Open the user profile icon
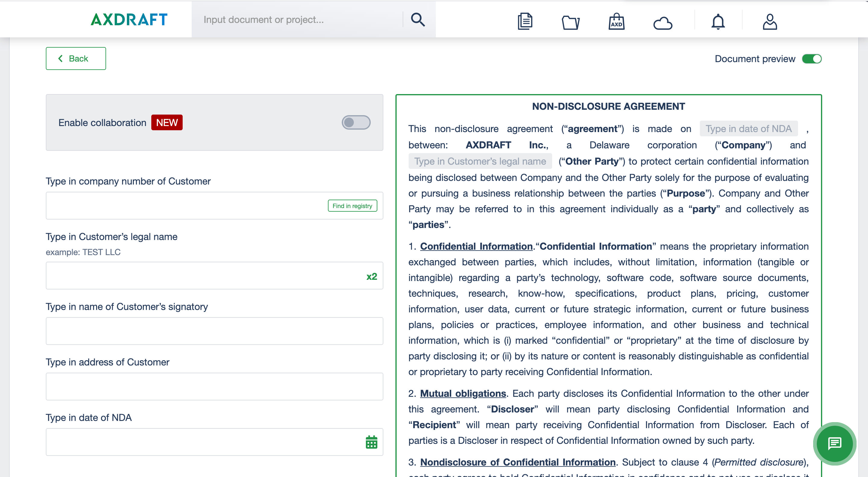Image resolution: width=868 pixels, height=477 pixels. 770,22
